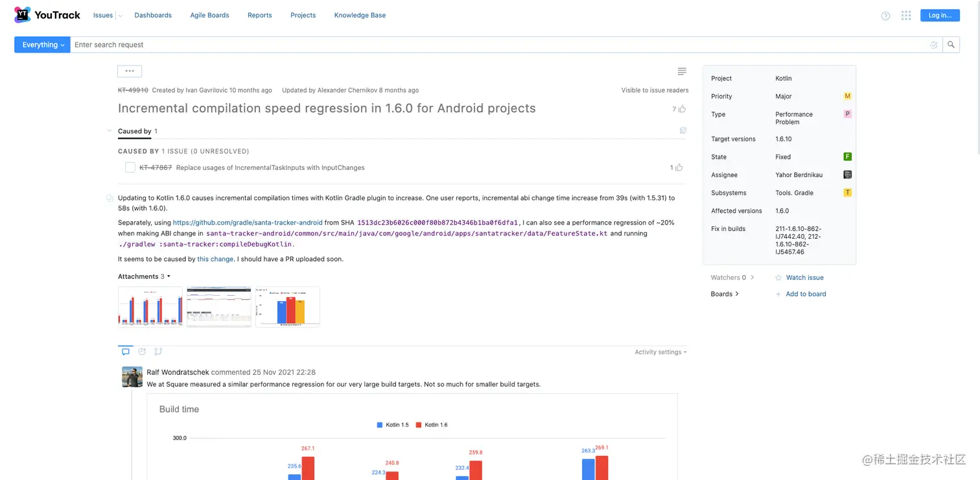980x480 pixels.
Task: Open the Everything search context dropdown
Action: pyautogui.click(x=42, y=45)
